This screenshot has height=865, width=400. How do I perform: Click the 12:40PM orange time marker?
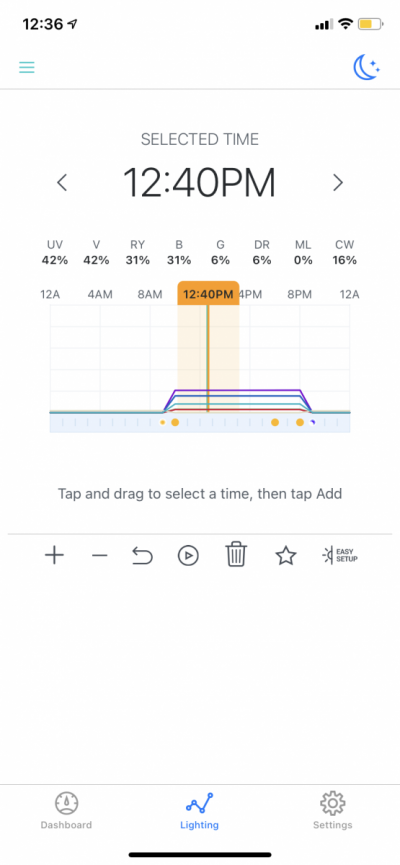208,293
